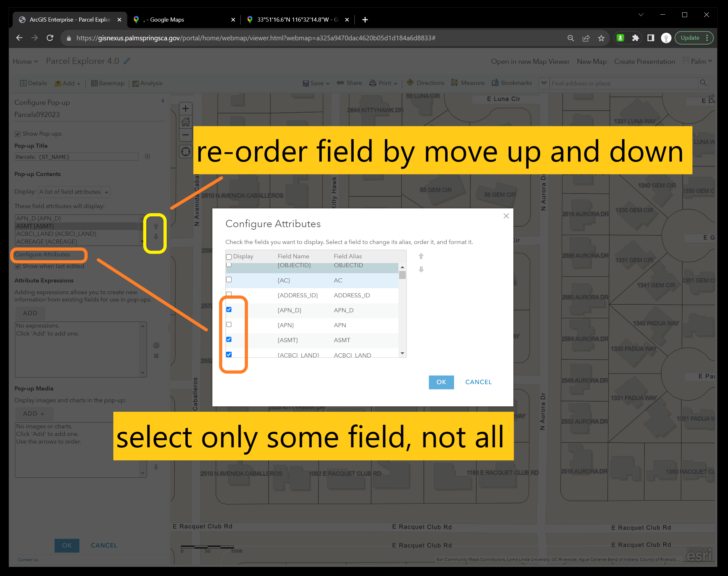
Task: Zoom out on the map
Action: [186, 135]
